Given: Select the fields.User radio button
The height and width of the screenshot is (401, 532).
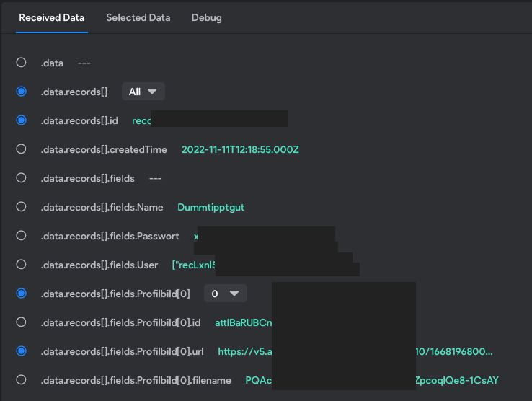Looking at the screenshot, I should pyautogui.click(x=21, y=265).
